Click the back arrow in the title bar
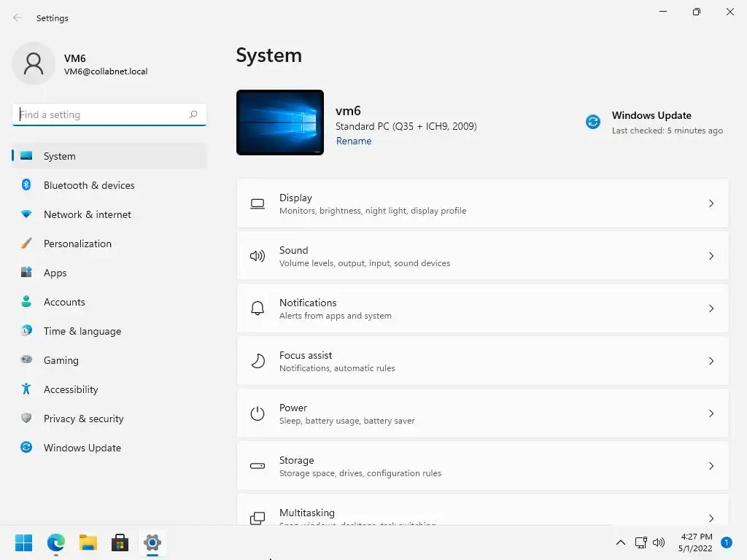The width and height of the screenshot is (747, 560). pyautogui.click(x=18, y=17)
